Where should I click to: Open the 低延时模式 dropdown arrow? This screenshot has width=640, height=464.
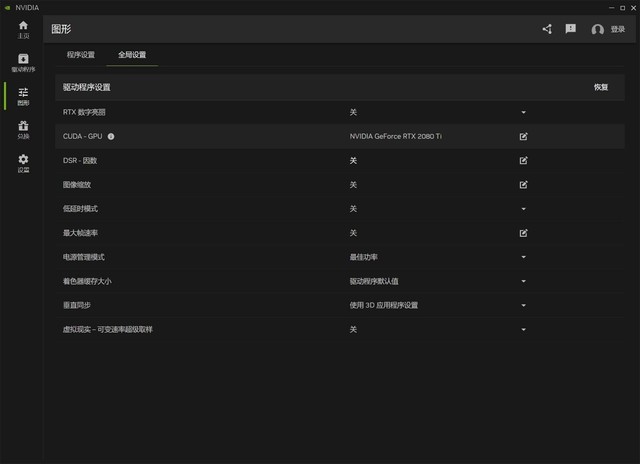(x=523, y=209)
